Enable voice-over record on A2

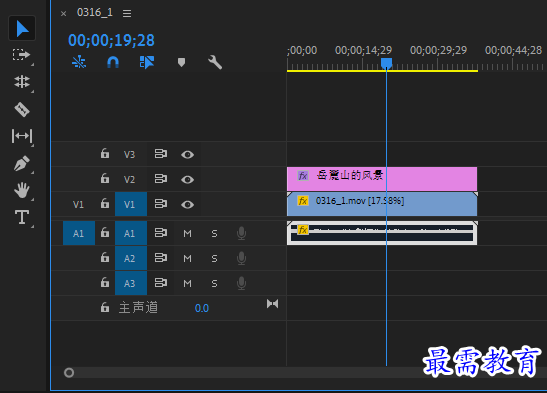pos(241,258)
